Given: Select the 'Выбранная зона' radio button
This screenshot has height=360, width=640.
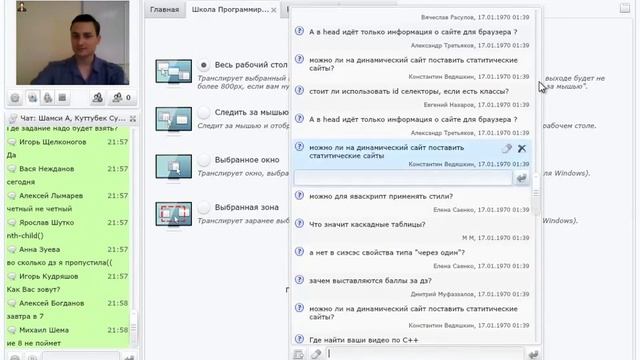Looking at the screenshot, I should pos(204,208).
